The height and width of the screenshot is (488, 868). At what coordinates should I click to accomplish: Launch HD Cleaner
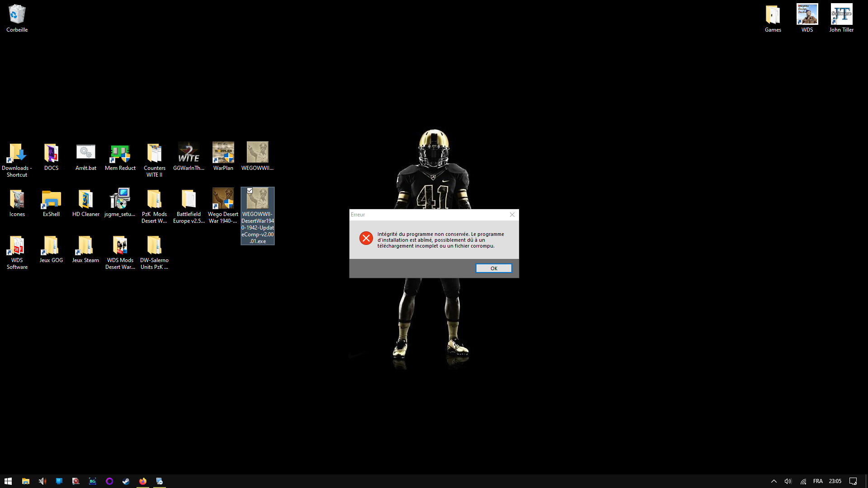85,203
